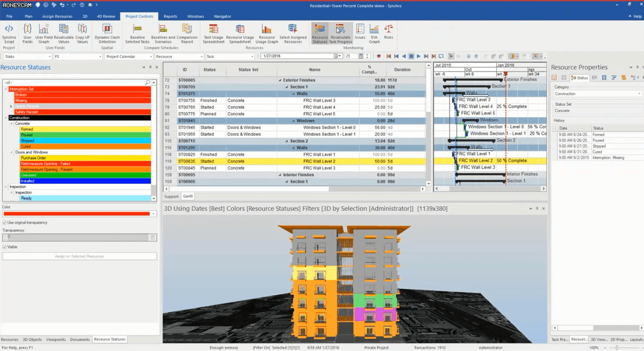
Task: Click Assign on Selected Resources button
Action: pyautogui.click(x=79, y=257)
